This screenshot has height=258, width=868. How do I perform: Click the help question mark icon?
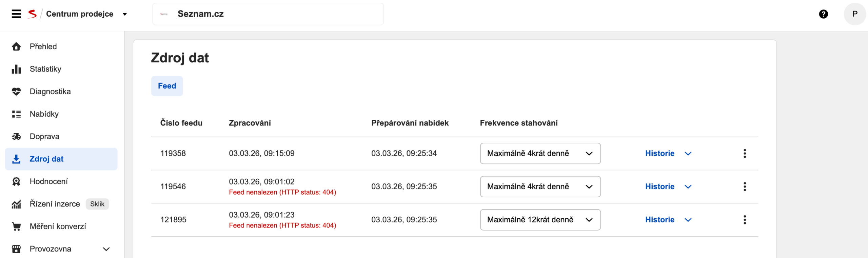pyautogui.click(x=823, y=14)
